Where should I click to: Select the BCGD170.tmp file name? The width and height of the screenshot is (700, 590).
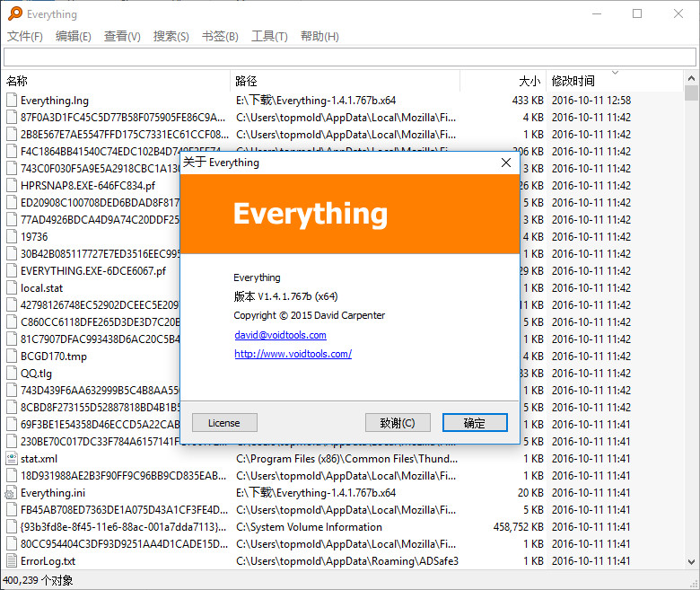54,357
